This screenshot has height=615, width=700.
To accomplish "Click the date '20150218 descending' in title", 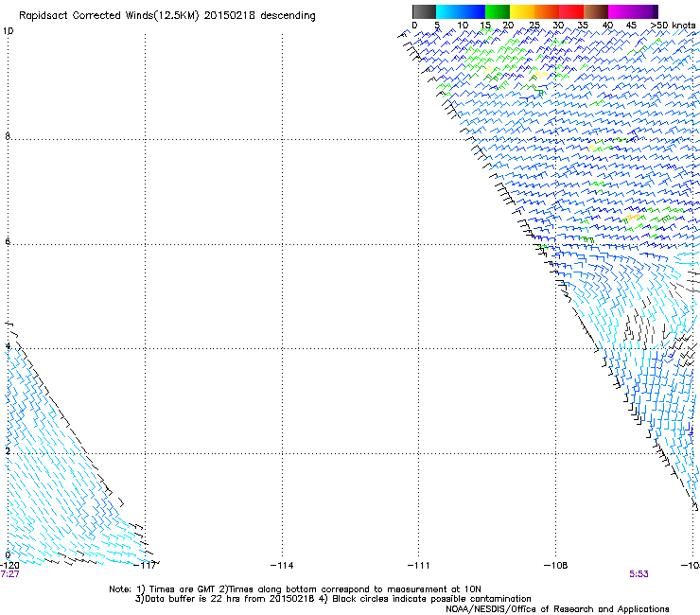I will (260, 16).
